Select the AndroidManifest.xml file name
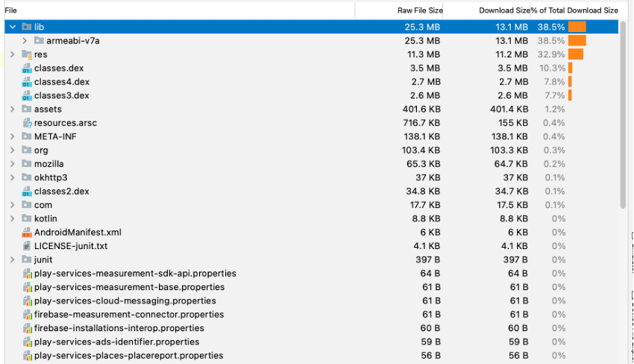Viewport: 634px width, 364px height. (78, 232)
